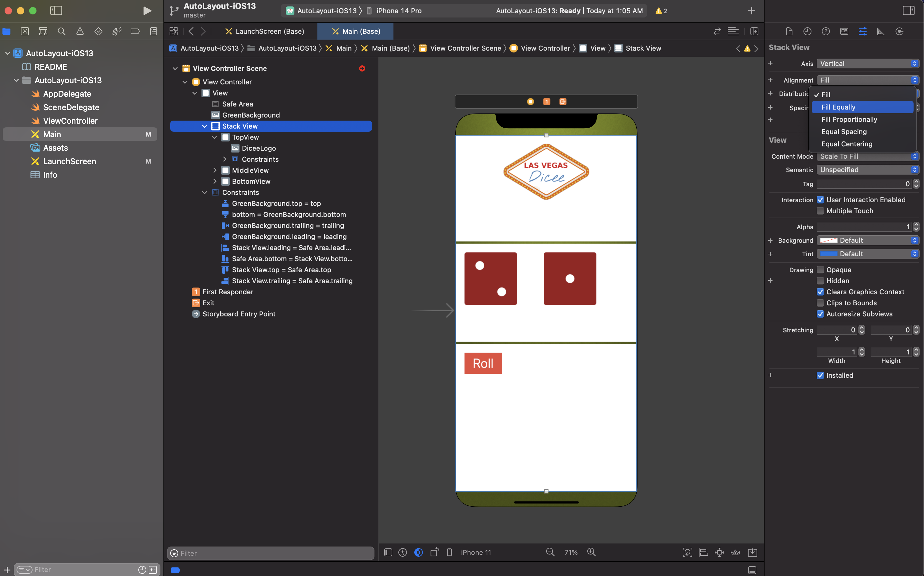Enable the Clips to Bounds checkbox
Screen dimensions: 924x576
tap(820, 303)
